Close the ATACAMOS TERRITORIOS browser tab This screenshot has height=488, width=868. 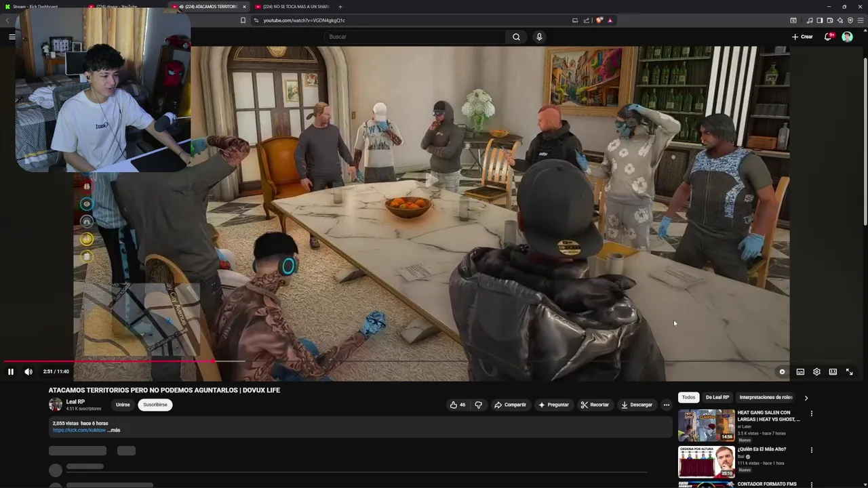pos(244,7)
